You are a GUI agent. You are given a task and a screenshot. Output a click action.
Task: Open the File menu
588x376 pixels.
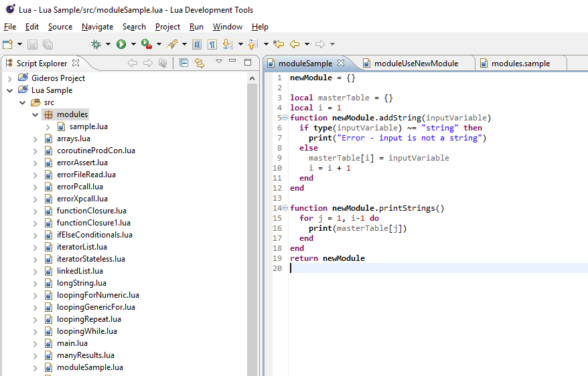pyautogui.click(x=10, y=27)
